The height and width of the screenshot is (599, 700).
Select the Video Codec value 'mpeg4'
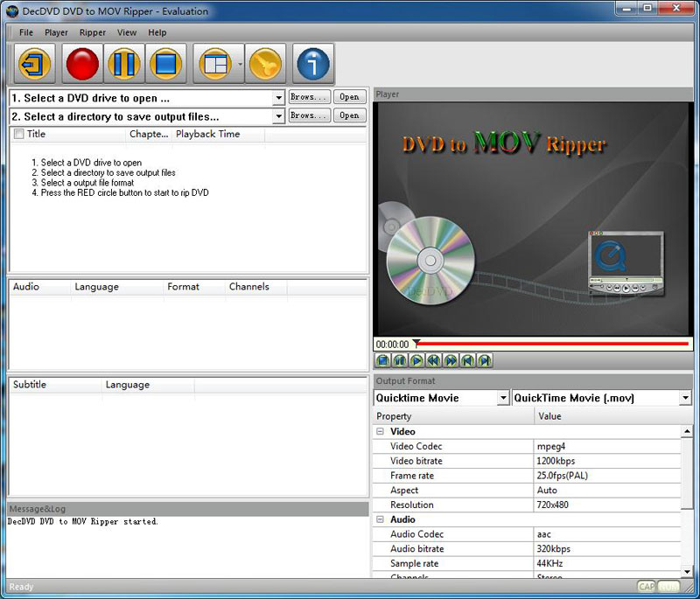[607, 446]
